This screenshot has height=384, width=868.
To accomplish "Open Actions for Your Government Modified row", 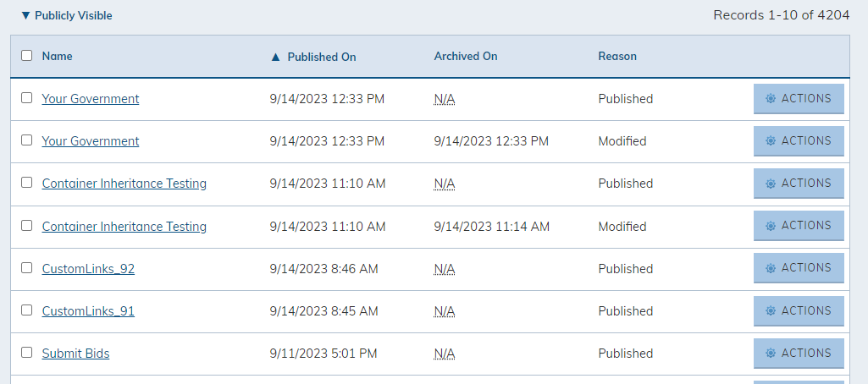I will (x=799, y=141).
